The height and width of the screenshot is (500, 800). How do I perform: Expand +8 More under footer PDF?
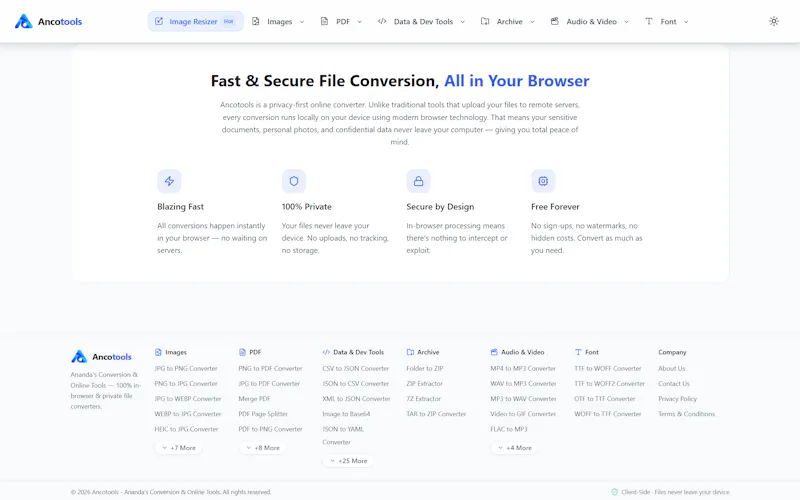point(263,448)
